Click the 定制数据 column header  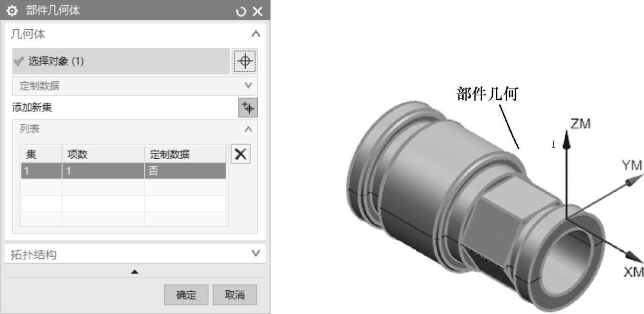click(185, 154)
